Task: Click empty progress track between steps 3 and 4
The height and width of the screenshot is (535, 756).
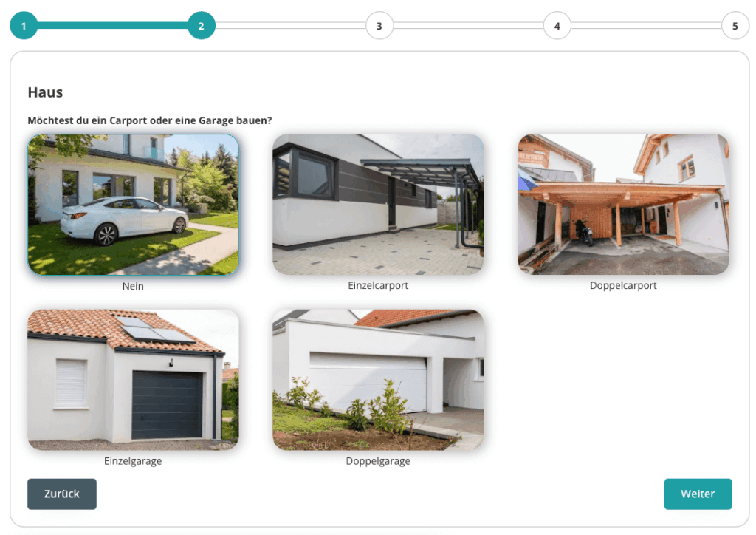Action: (468, 26)
